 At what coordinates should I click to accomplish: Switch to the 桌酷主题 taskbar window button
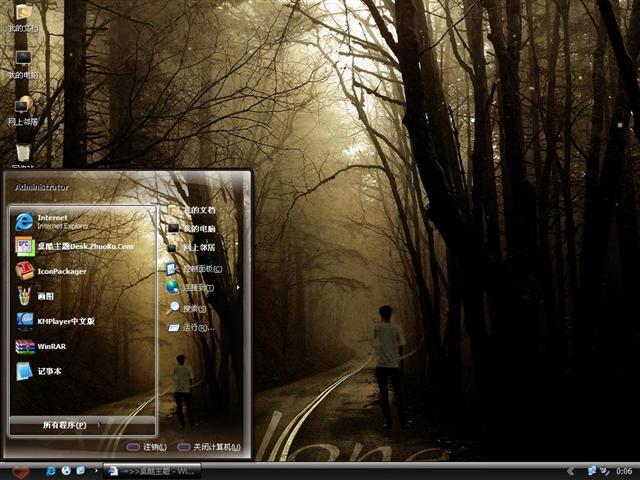152,471
